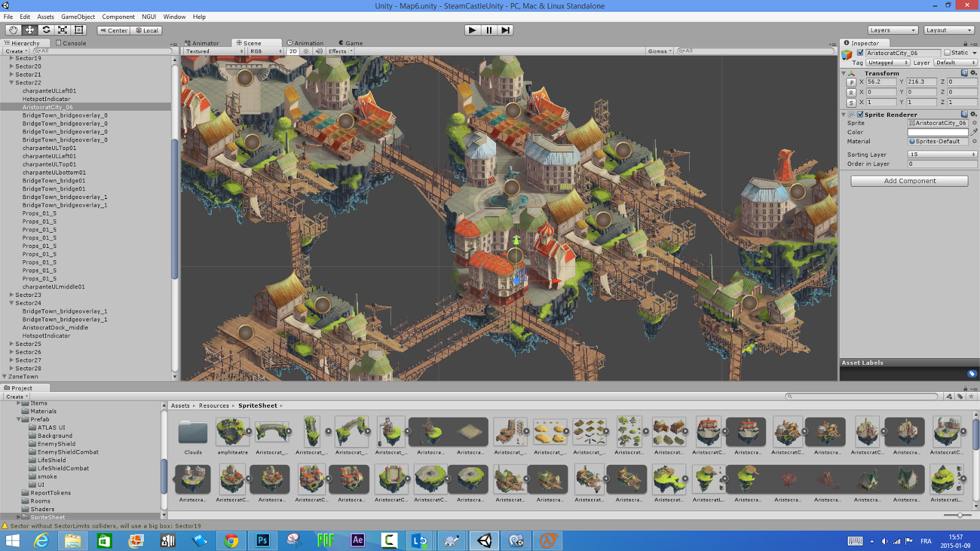Open the Sorting Layer dropdown
This screenshot has height=551, width=980.
[x=942, y=155]
